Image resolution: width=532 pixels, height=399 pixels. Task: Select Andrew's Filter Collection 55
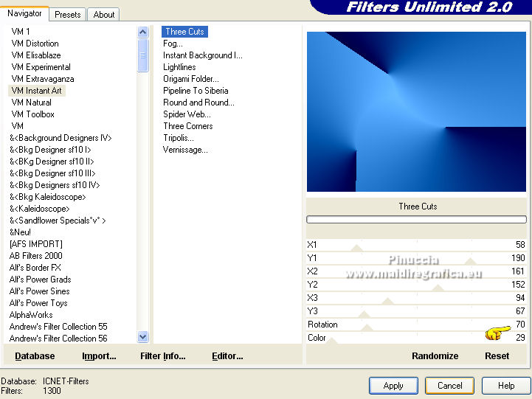(58, 327)
